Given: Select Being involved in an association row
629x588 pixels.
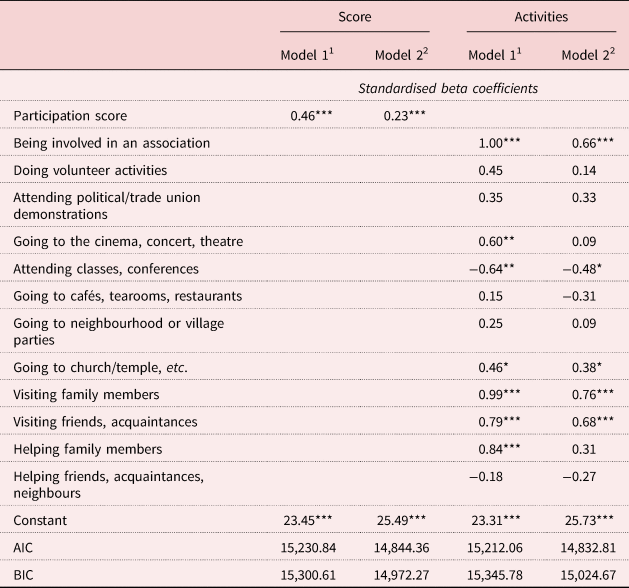Looking at the screenshot, I should pyautogui.click(x=112, y=143).
